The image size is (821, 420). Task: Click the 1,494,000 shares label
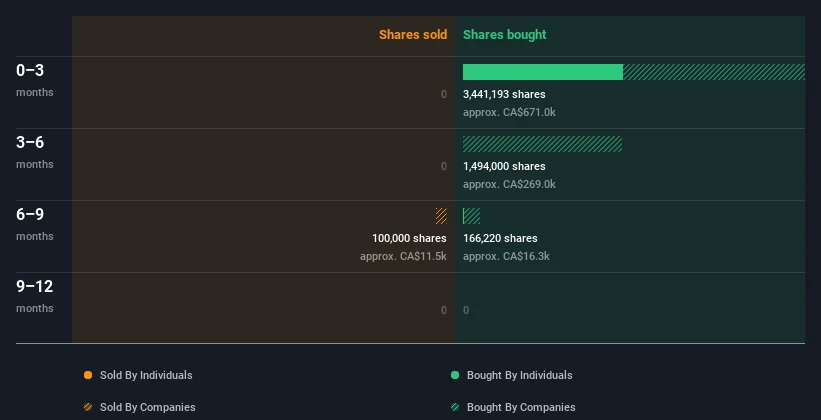pos(504,166)
